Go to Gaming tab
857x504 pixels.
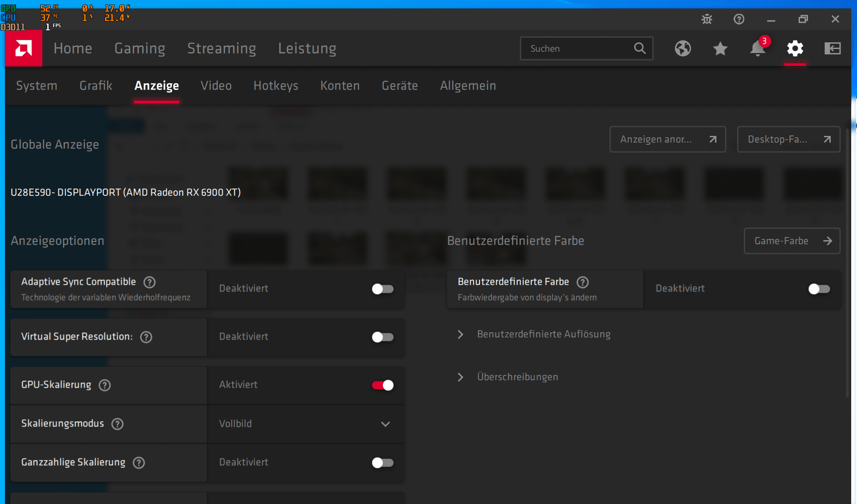point(139,48)
